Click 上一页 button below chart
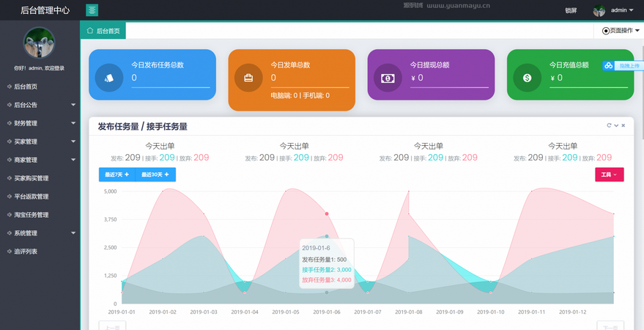The image size is (644, 330). point(112,327)
